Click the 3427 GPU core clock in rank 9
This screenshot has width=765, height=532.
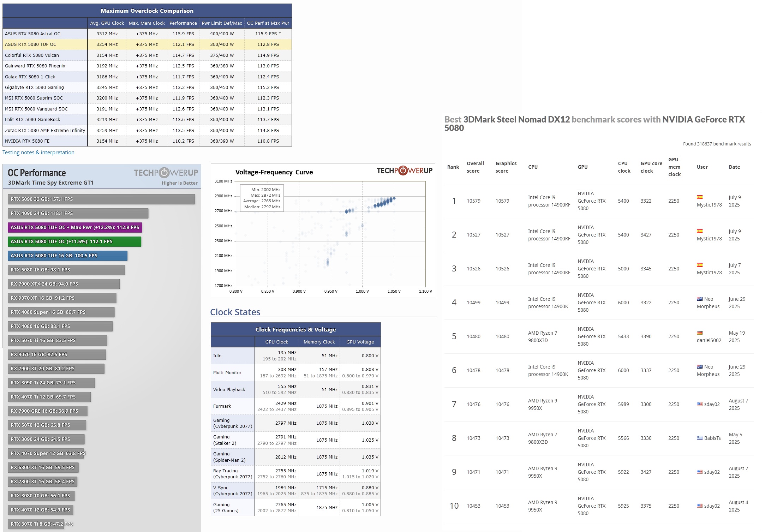(646, 472)
